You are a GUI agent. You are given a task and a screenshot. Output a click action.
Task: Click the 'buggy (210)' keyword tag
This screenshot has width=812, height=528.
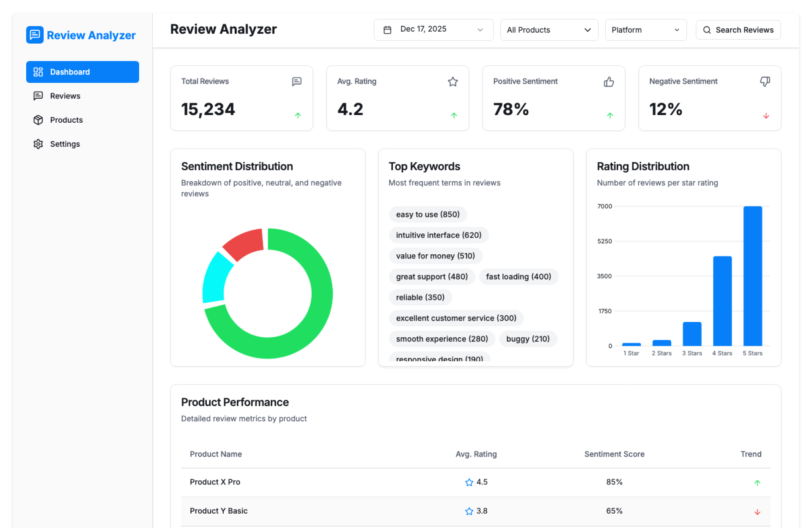pos(528,339)
